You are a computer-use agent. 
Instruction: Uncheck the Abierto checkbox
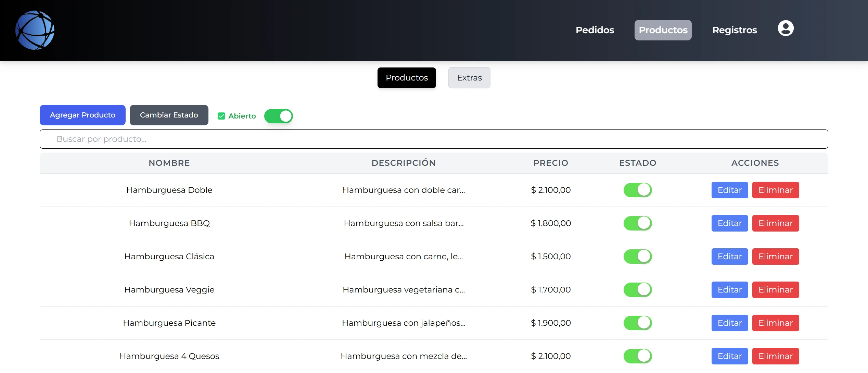click(x=221, y=116)
